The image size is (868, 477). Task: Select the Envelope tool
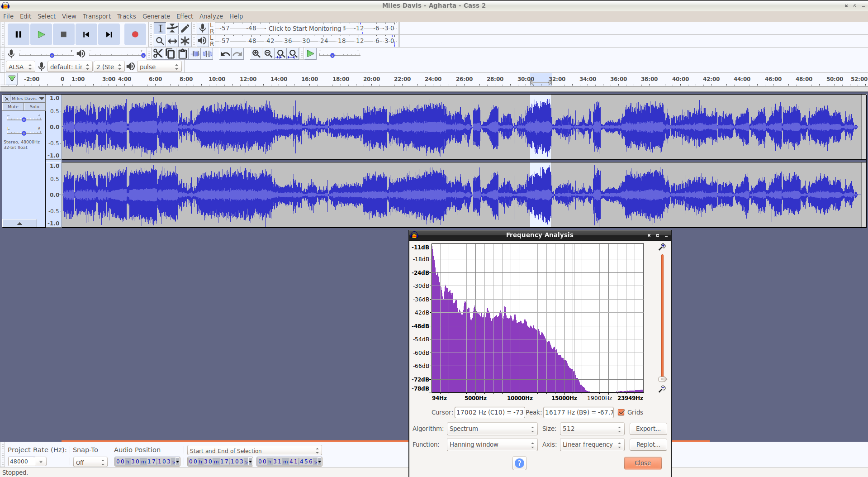[172, 29]
